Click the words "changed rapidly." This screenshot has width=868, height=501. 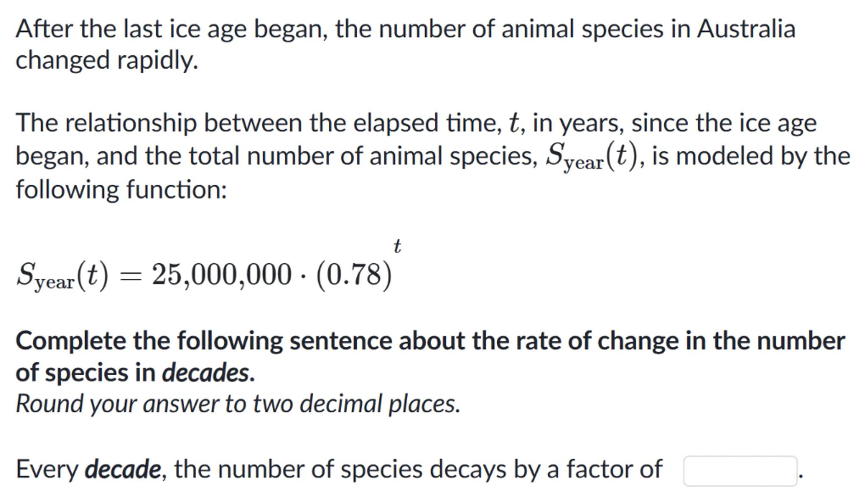107,60
